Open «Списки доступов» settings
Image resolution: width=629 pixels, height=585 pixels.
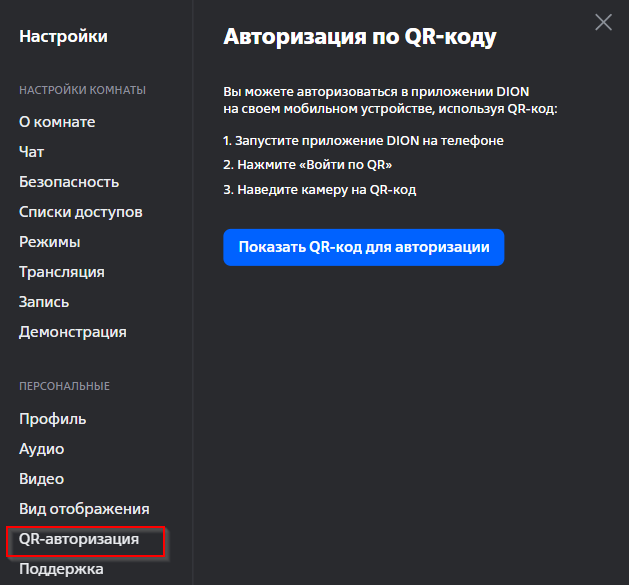tap(81, 212)
